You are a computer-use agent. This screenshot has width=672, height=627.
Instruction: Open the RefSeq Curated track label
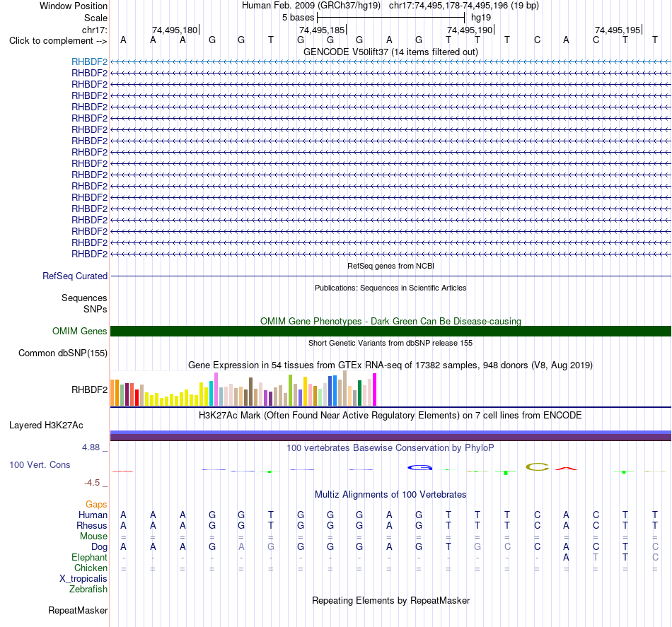[x=74, y=276]
